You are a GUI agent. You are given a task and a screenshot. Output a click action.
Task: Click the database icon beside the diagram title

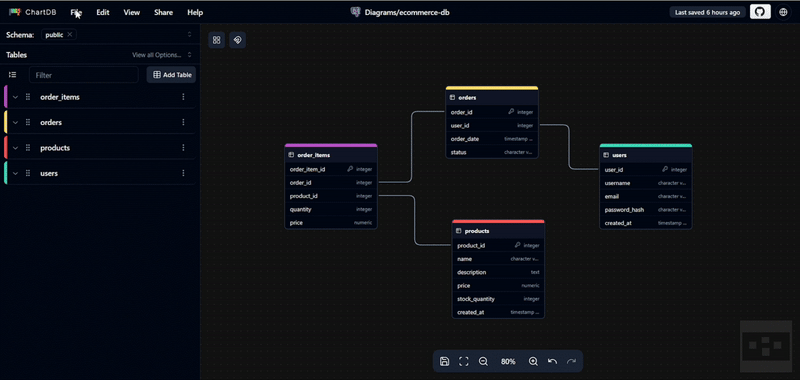click(356, 12)
